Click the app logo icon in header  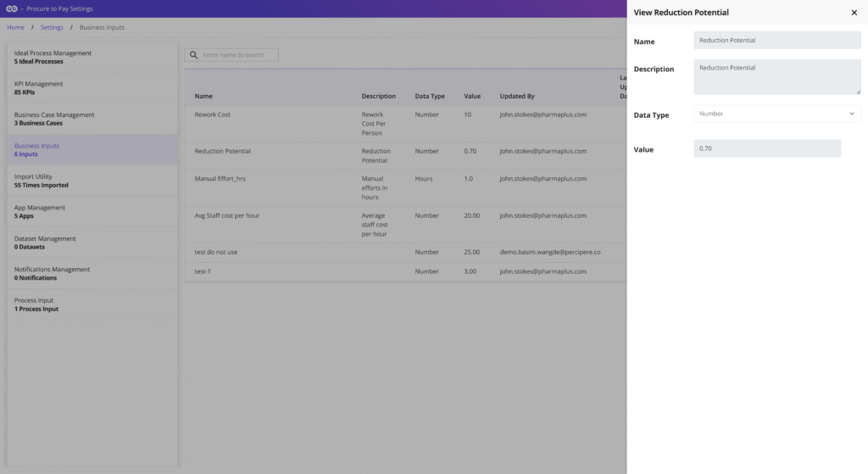click(x=12, y=8)
